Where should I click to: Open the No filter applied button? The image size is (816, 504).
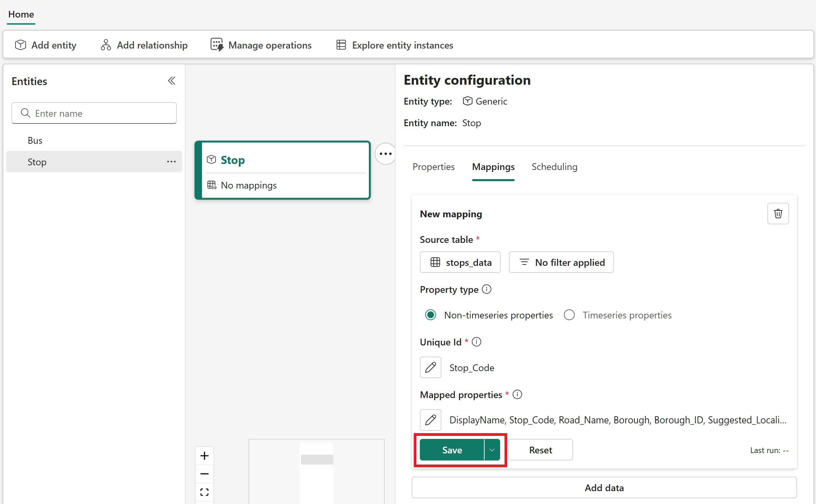pyautogui.click(x=561, y=262)
